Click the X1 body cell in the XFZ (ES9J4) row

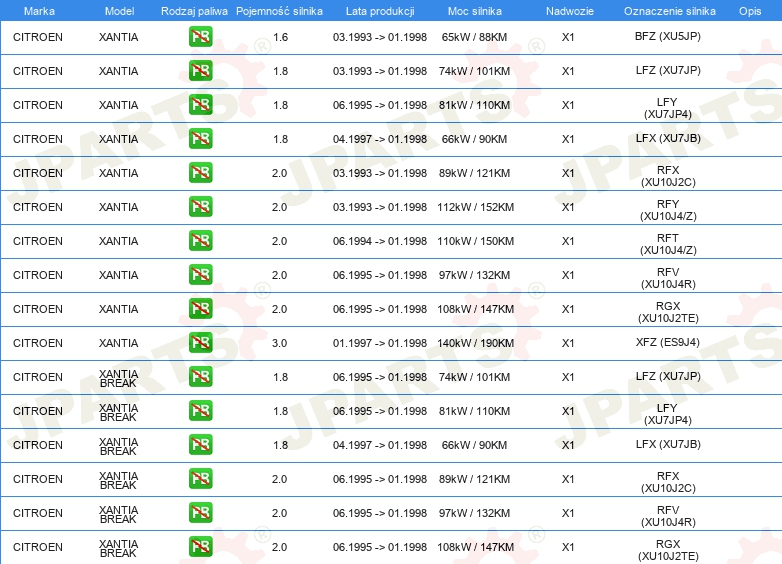(568, 343)
